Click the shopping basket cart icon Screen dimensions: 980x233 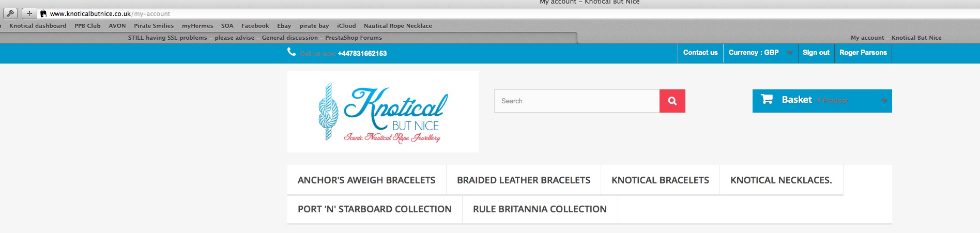click(x=767, y=99)
